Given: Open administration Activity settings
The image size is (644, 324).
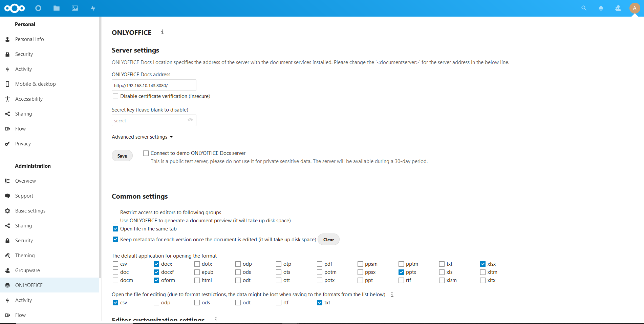Looking at the screenshot, I should 49,300.
